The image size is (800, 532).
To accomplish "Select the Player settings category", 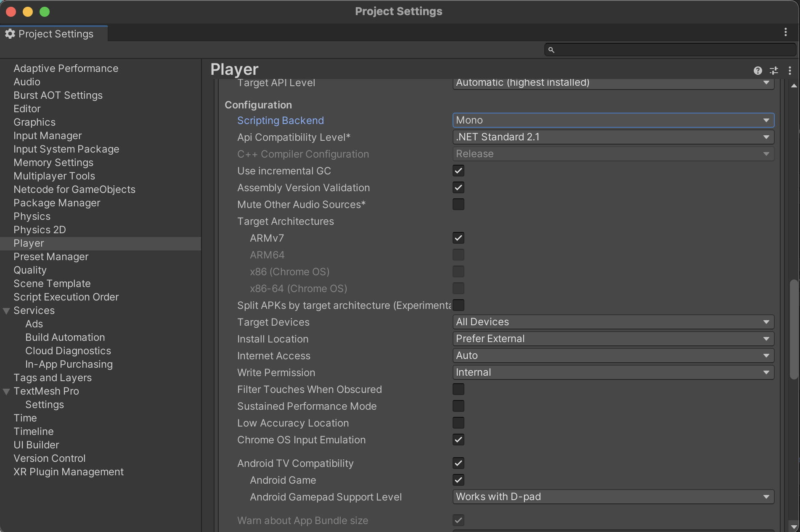I will [x=101, y=243].
